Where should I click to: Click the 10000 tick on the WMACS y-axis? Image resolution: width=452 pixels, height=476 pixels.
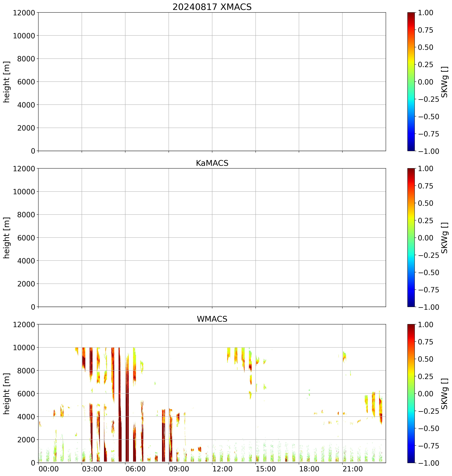(24, 348)
